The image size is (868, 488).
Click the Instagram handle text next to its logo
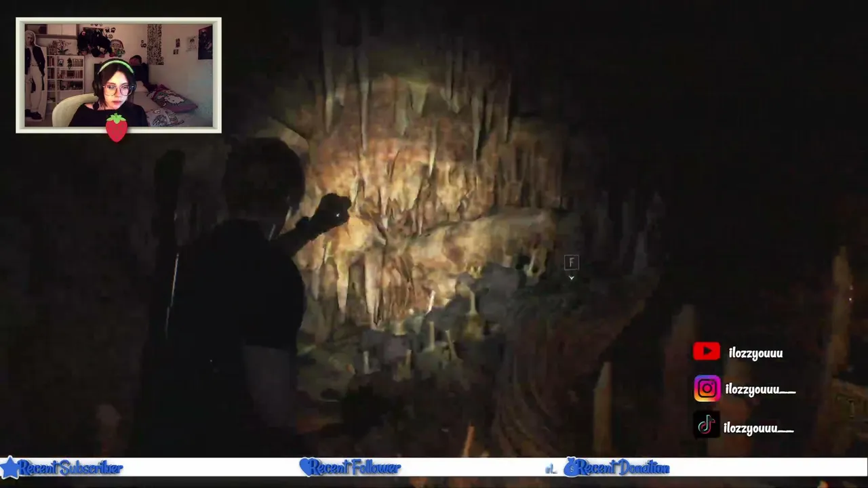point(759,389)
